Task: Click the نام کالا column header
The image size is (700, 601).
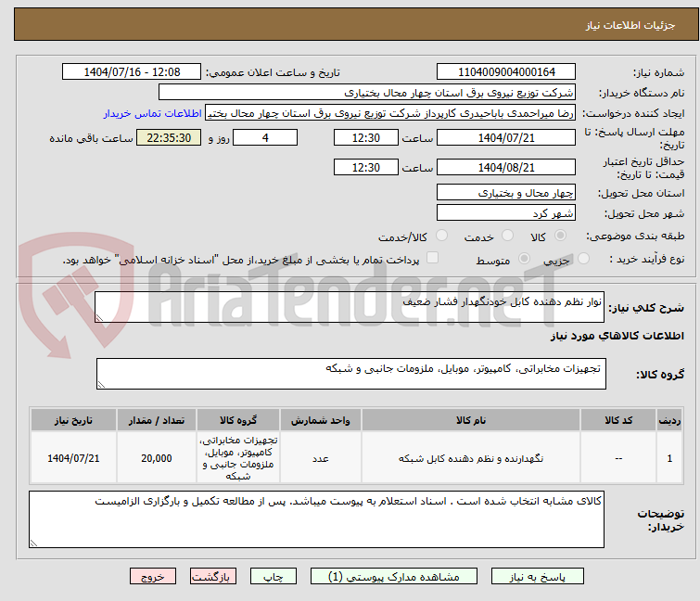Action: click(x=471, y=420)
